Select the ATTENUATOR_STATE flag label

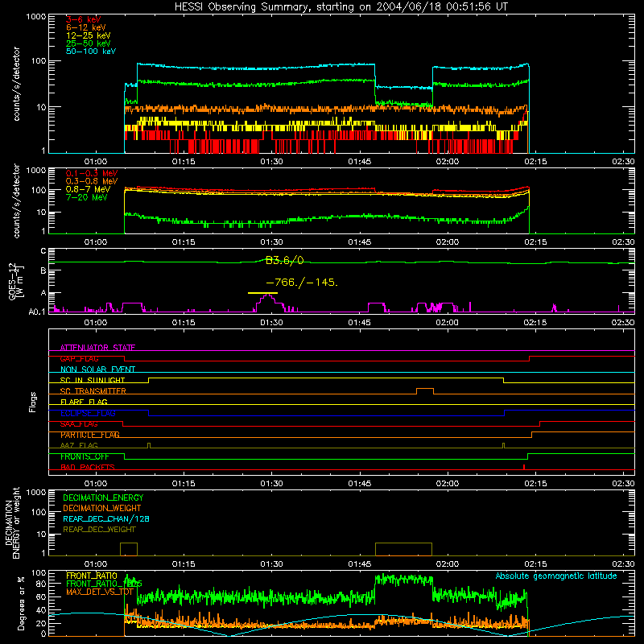coord(97,348)
